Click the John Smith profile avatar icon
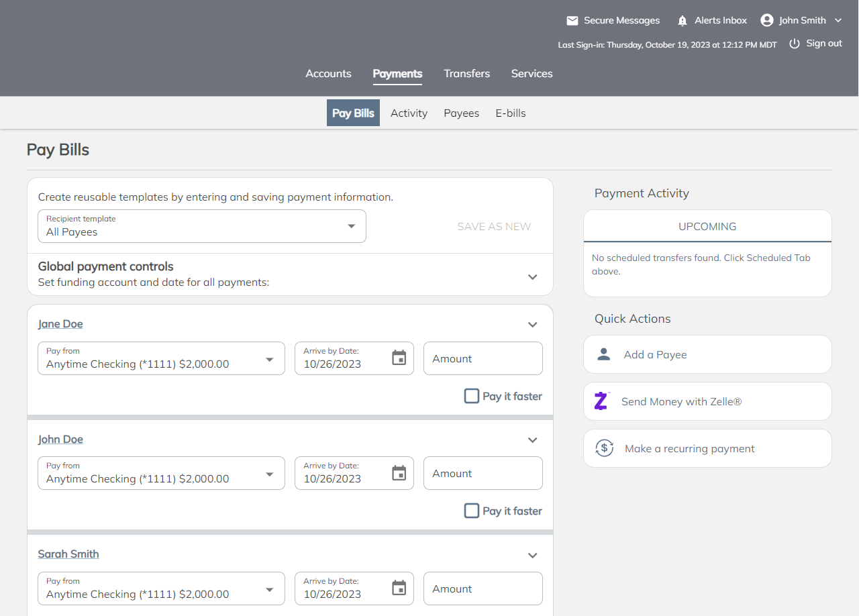The height and width of the screenshot is (616, 859). 767,20
